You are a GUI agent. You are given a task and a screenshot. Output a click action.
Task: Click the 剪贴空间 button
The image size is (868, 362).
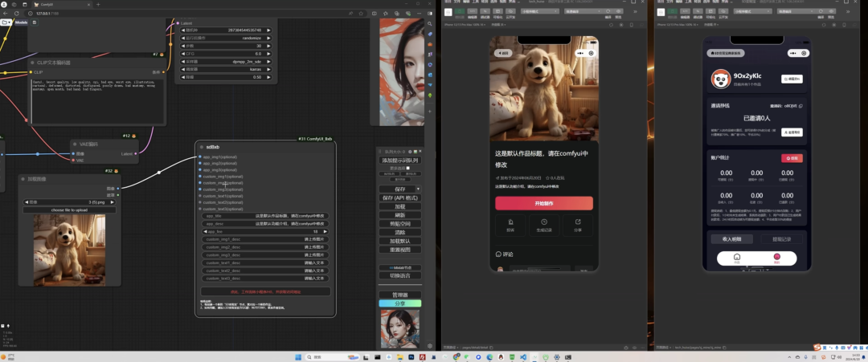tap(399, 224)
